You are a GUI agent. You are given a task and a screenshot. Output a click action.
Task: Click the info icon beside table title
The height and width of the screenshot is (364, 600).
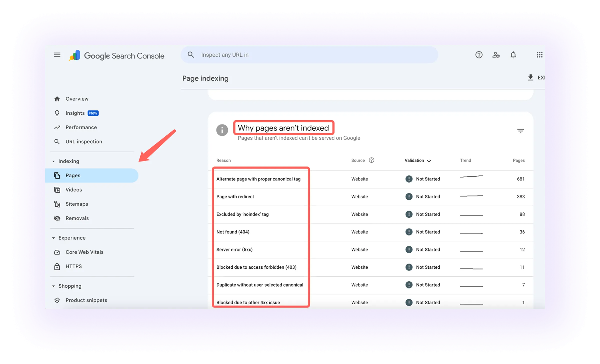coord(222,130)
